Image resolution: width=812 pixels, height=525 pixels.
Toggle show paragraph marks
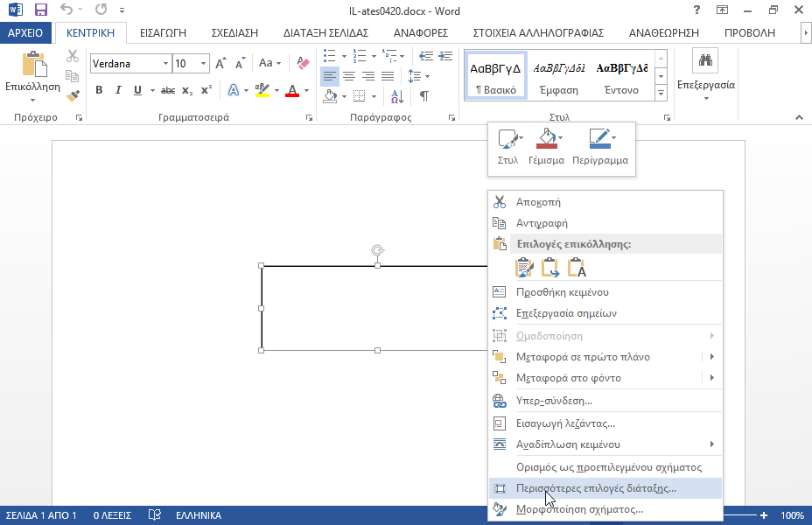click(424, 95)
